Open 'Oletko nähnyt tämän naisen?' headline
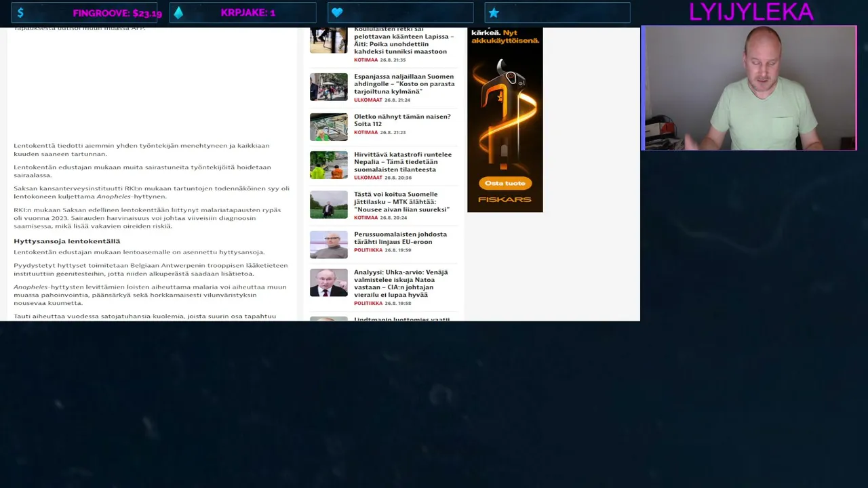This screenshot has height=488, width=868. tap(402, 120)
